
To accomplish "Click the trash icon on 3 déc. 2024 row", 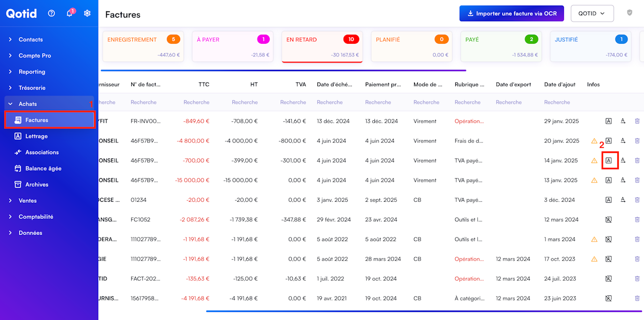I will [637, 200].
